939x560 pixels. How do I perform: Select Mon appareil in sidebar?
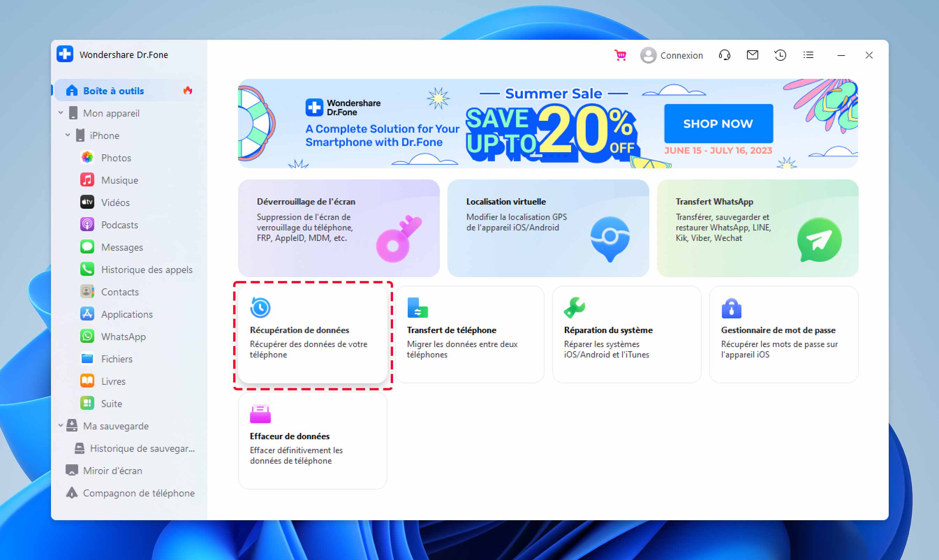111,113
